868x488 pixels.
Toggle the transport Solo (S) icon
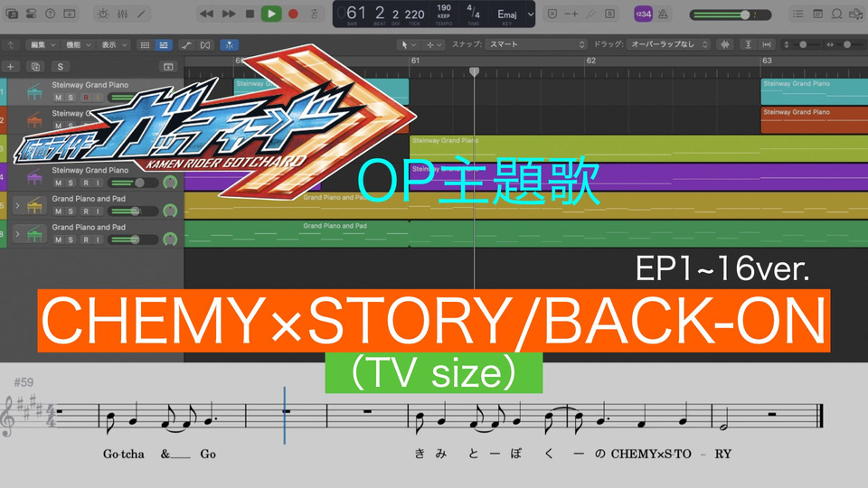tap(609, 14)
